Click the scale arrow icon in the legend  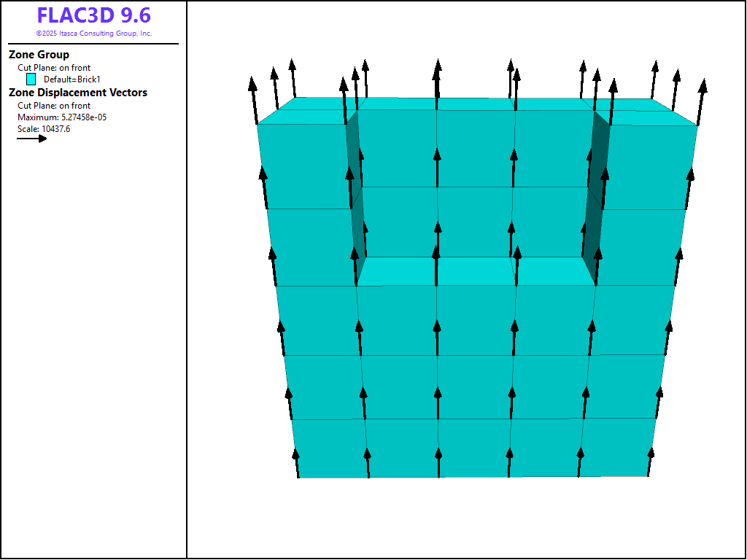32,138
